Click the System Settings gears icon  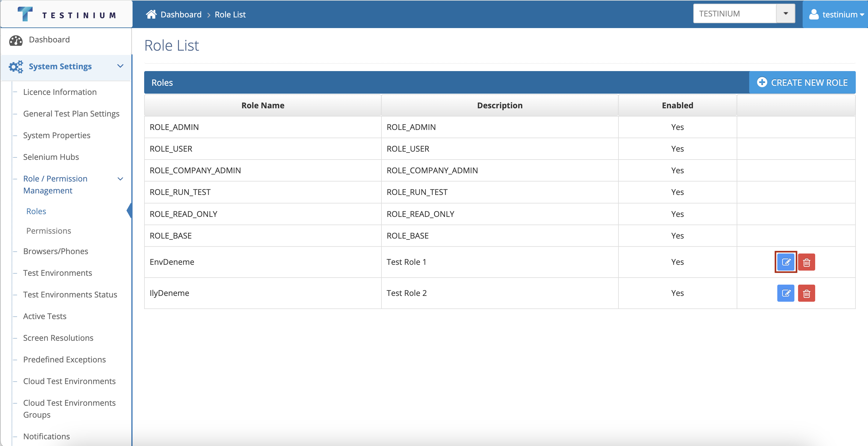pos(16,67)
